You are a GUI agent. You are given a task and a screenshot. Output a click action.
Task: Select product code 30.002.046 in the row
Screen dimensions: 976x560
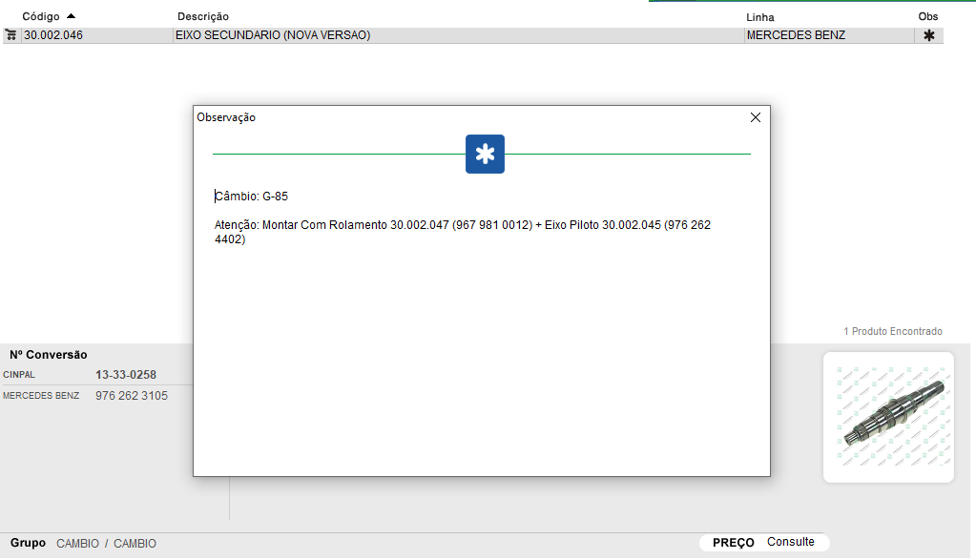click(x=53, y=35)
